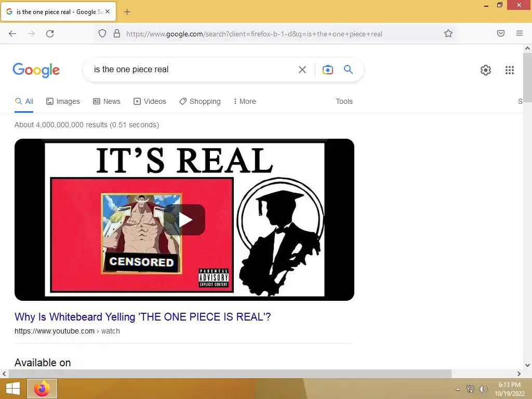Switch to News results

click(107, 101)
